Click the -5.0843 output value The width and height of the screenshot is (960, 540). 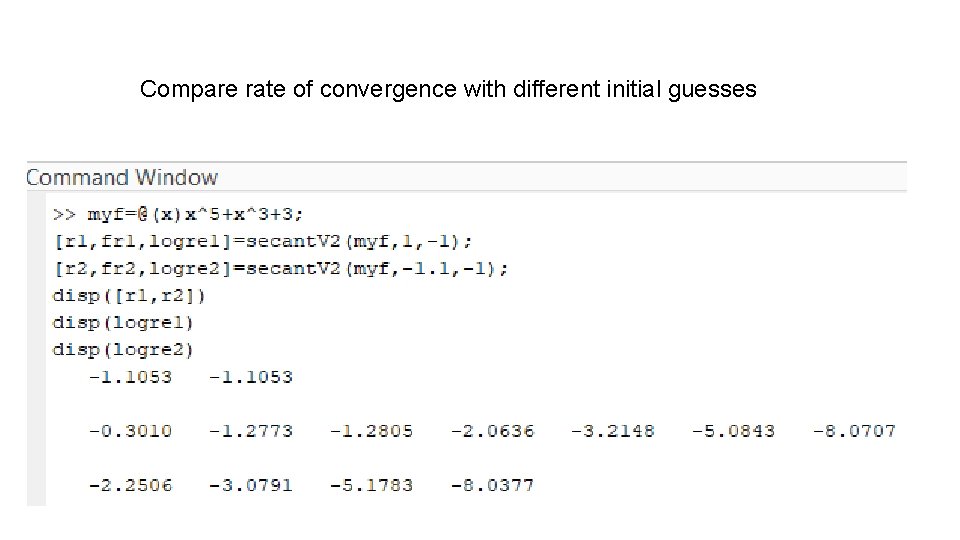point(733,431)
